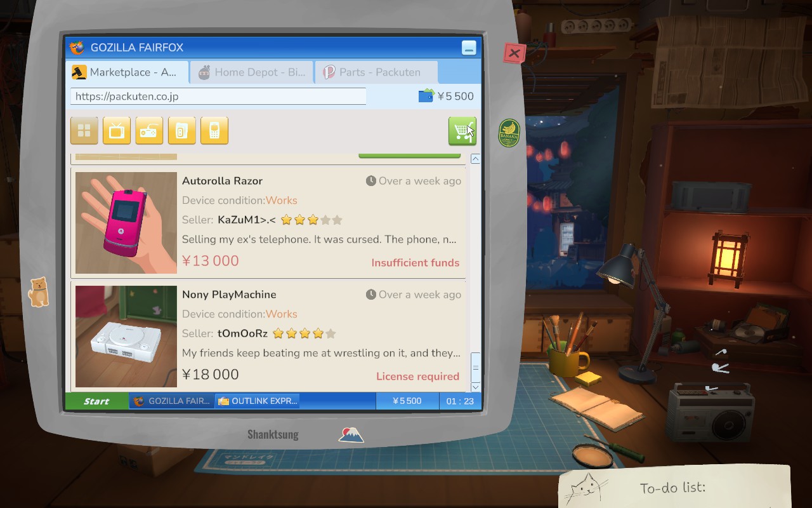Viewport: 812px width, 508px height.
Task: Click the Gozilla Fairfox browser logo
Action: [x=77, y=48]
